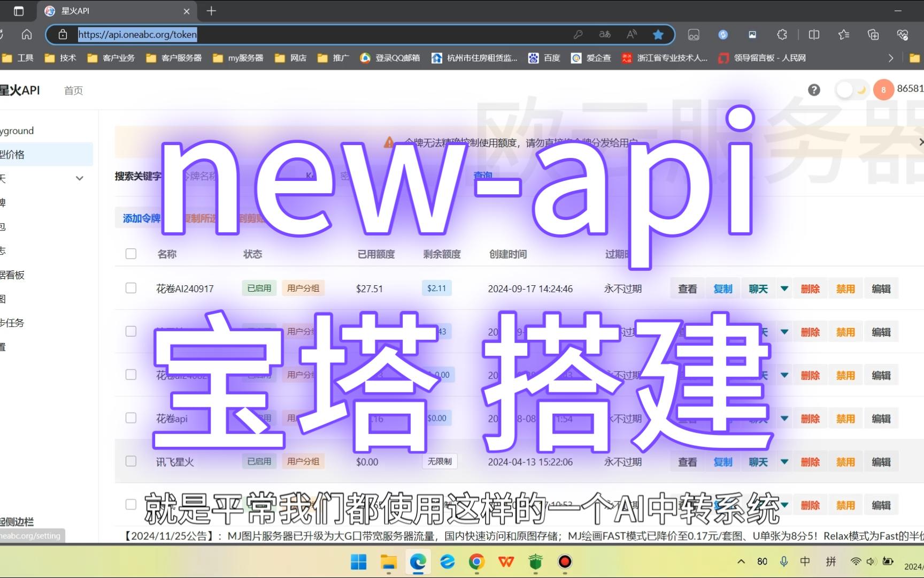
Task: Disable the 花卷AI240917 token with 禁用
Action: pyautogui.click(x=845, y=288)
